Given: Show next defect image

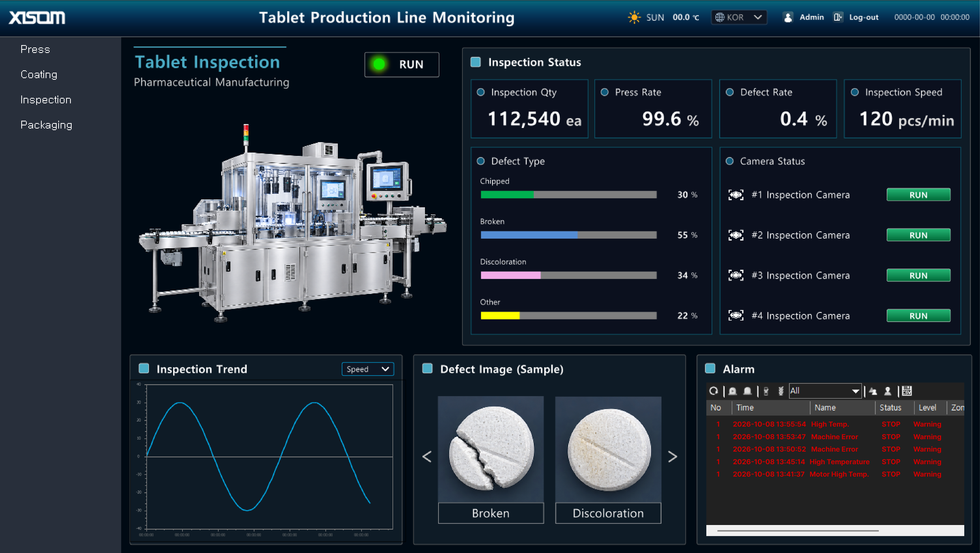Looking at the screenshot, I should (x=673, y=457).
